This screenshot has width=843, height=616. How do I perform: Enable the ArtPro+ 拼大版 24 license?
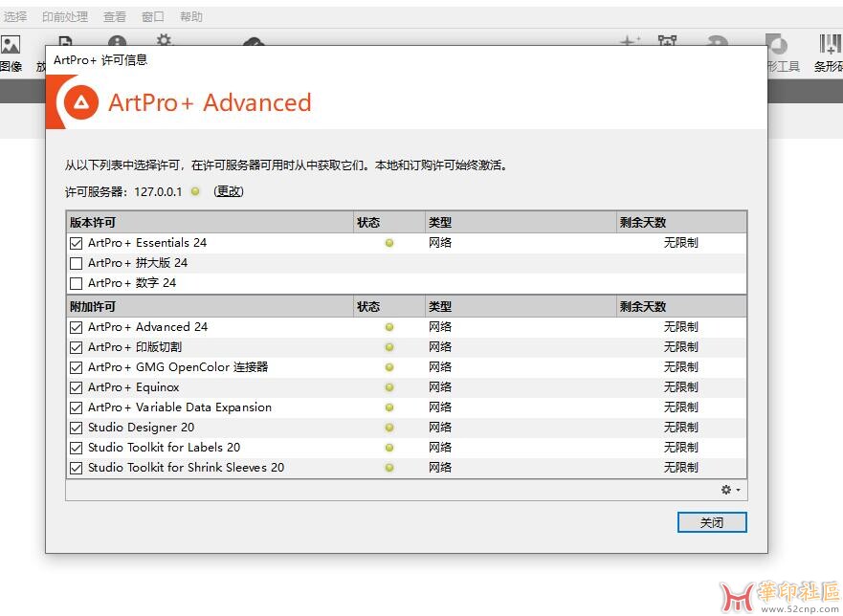pos(76,263)
